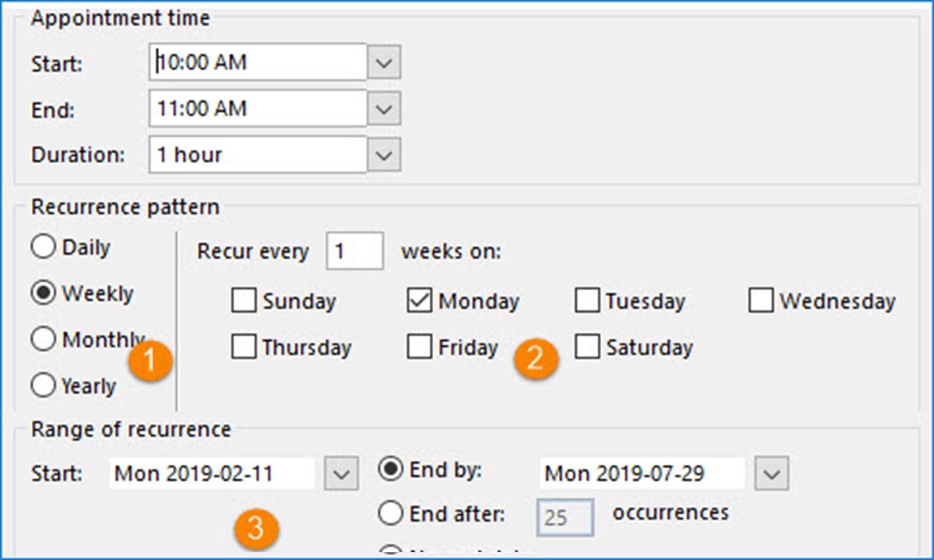The image size is (934, 560).
Task: Open the Start time dropdown arrow
Action: 384,62
